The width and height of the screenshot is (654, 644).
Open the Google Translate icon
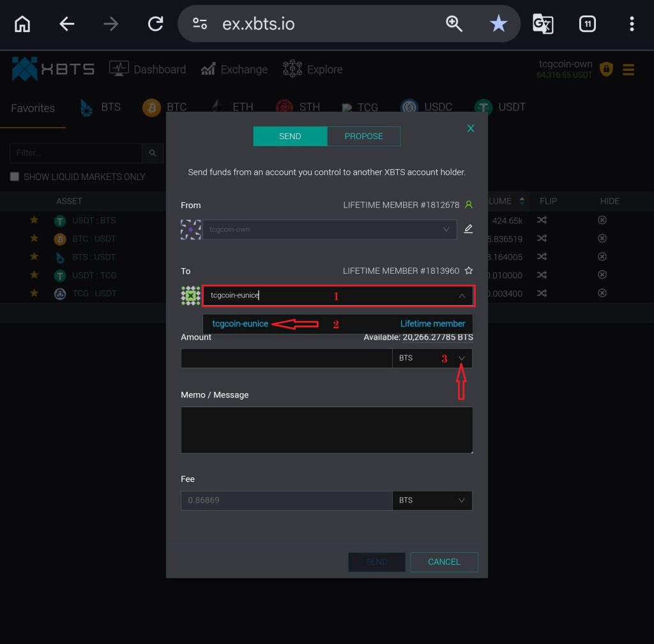[x=543, y=24]
